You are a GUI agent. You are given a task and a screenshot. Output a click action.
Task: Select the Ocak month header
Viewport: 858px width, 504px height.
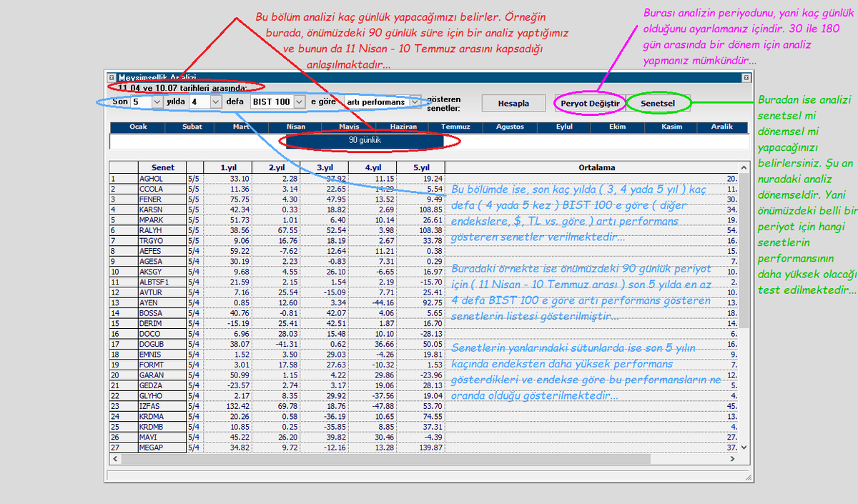pyautogui.click(x=138, y=127)
